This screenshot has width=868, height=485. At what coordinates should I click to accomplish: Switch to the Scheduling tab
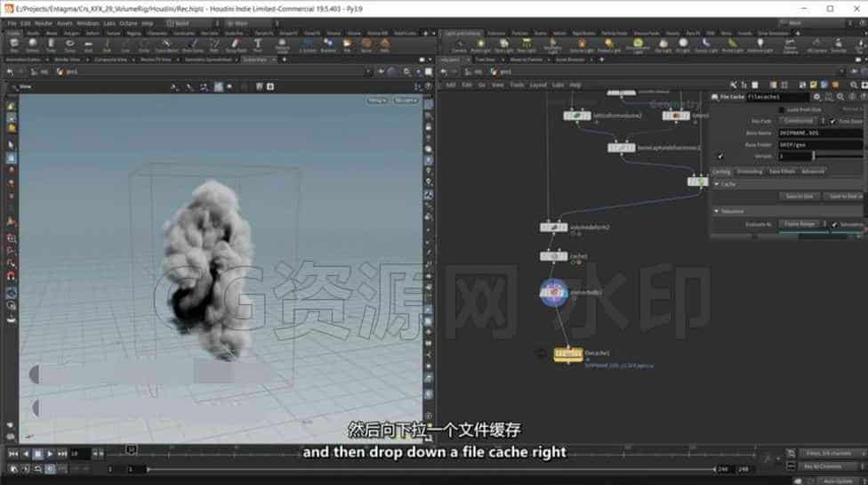coord(749,172)
